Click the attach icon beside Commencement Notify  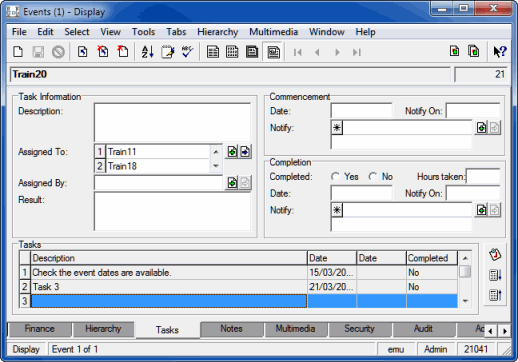(481, 128)
